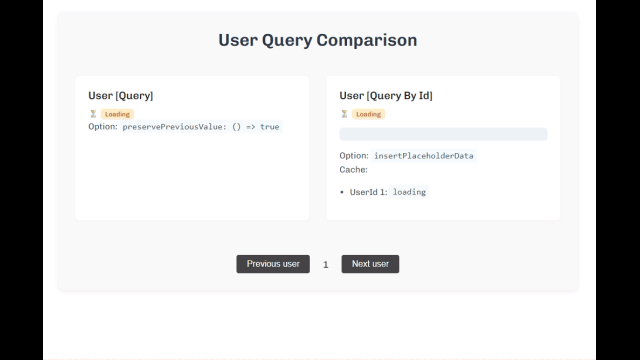Viewport: 640px width, 360px height.
Task: Click the insertPlaceholderData option code
Action: (x=424, y=156)
